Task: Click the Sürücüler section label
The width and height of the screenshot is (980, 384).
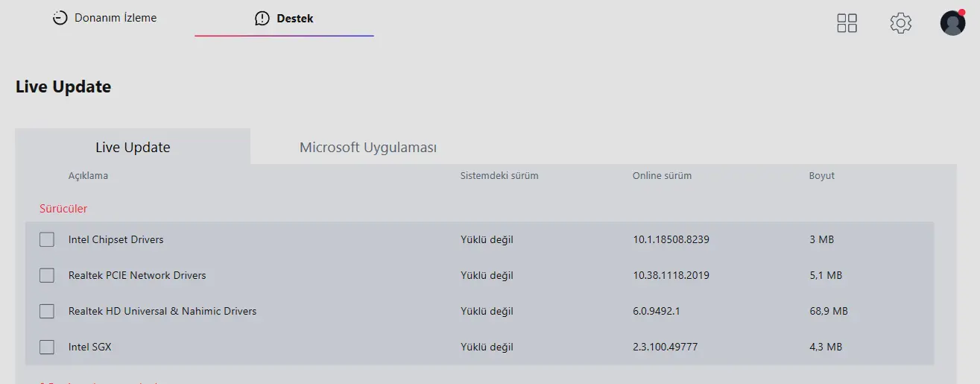Action: click(x=63, y=209)
